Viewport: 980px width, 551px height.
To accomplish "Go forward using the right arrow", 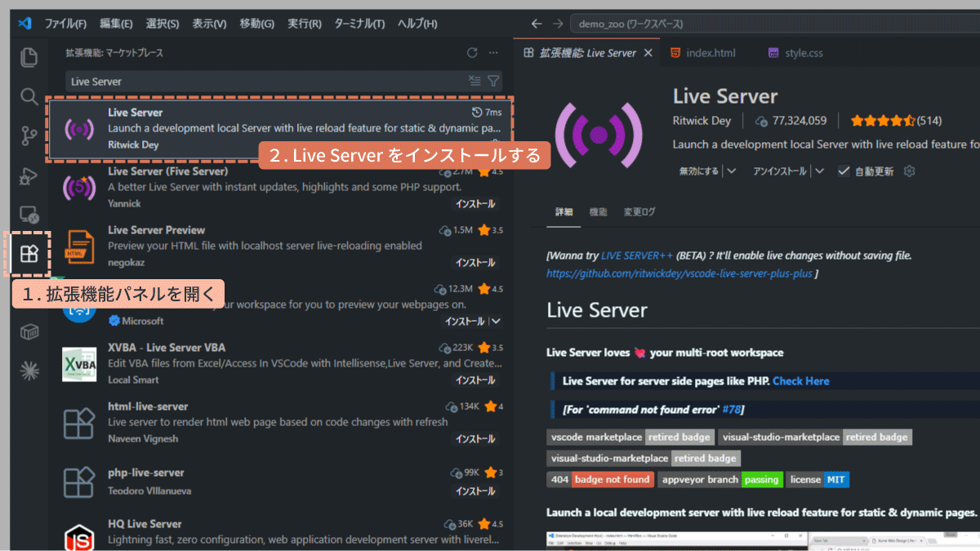I will point(557,24).
